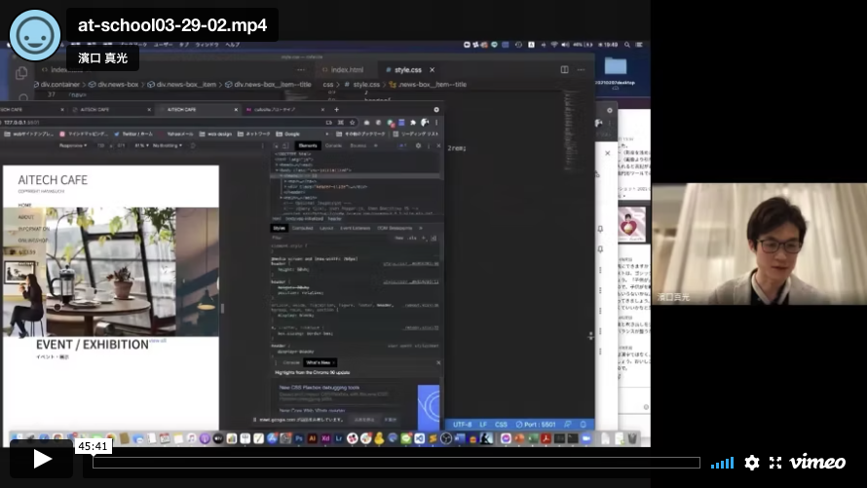The width and height of the screenshot is (868, 488).
Task: Open Adobe XD from the Dock
Action: coord(325,438)
